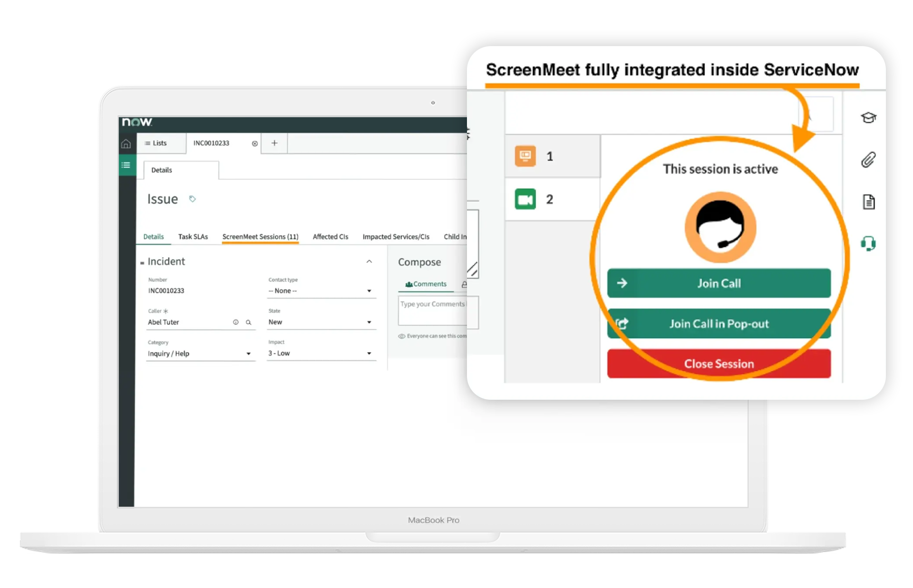Open the State dropdown
The height and width of the screenshot is (588, 913).
pyautogui.click(x=321, y=322)
